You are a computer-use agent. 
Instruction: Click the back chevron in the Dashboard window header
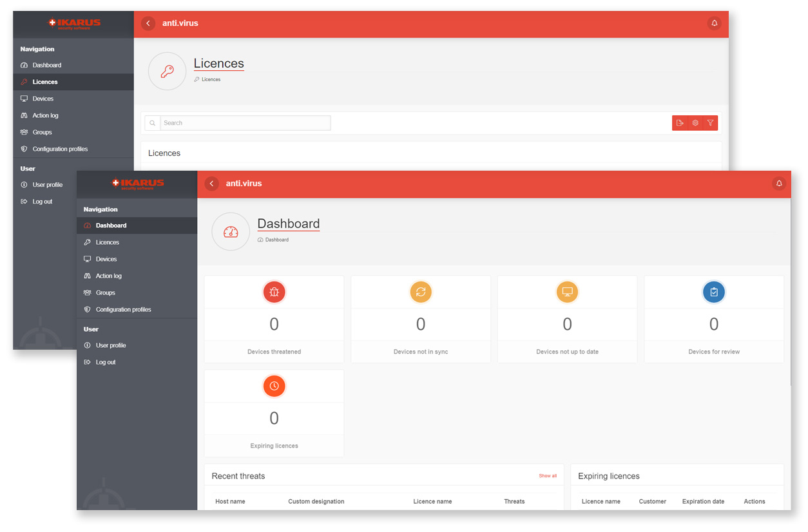click(212, 184)
